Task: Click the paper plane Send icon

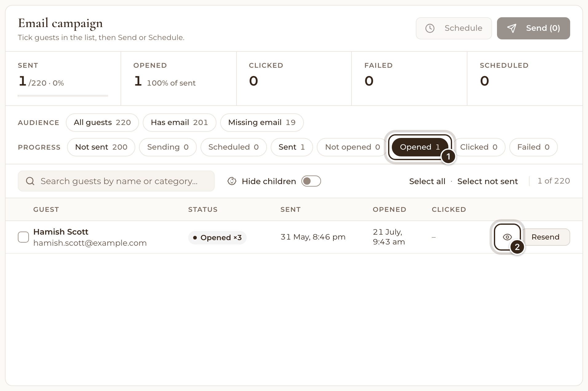Action: (511, 28)
